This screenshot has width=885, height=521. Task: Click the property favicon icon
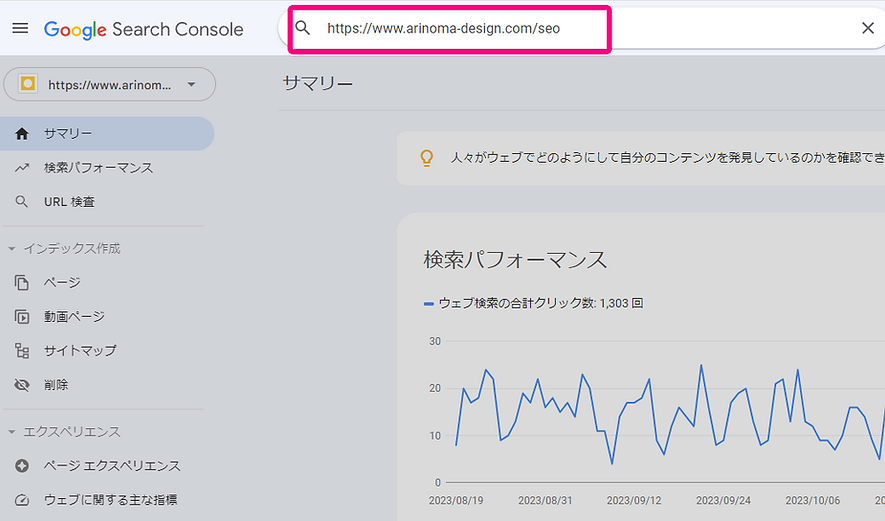[x=28, y=84]
